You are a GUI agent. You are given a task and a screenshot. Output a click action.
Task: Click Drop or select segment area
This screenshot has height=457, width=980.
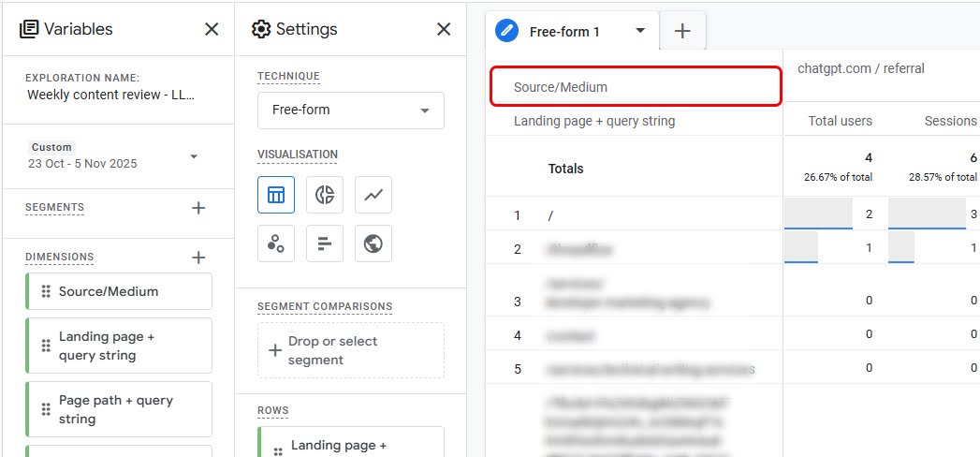tap(350, 350)
